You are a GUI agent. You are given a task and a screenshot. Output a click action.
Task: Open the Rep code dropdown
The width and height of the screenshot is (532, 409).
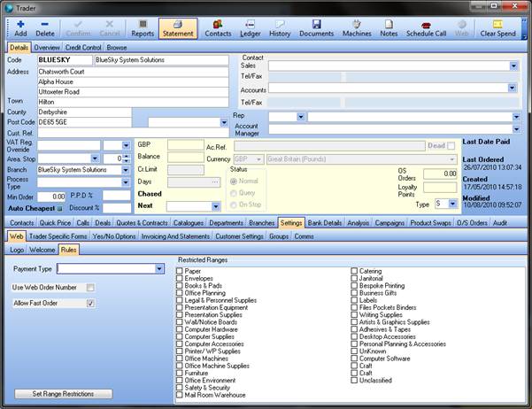301,117
